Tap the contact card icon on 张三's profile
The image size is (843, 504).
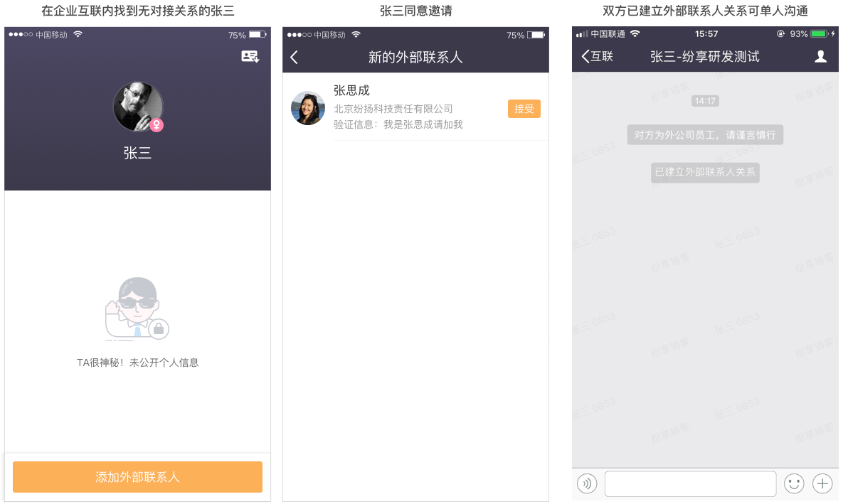point(250,56)
